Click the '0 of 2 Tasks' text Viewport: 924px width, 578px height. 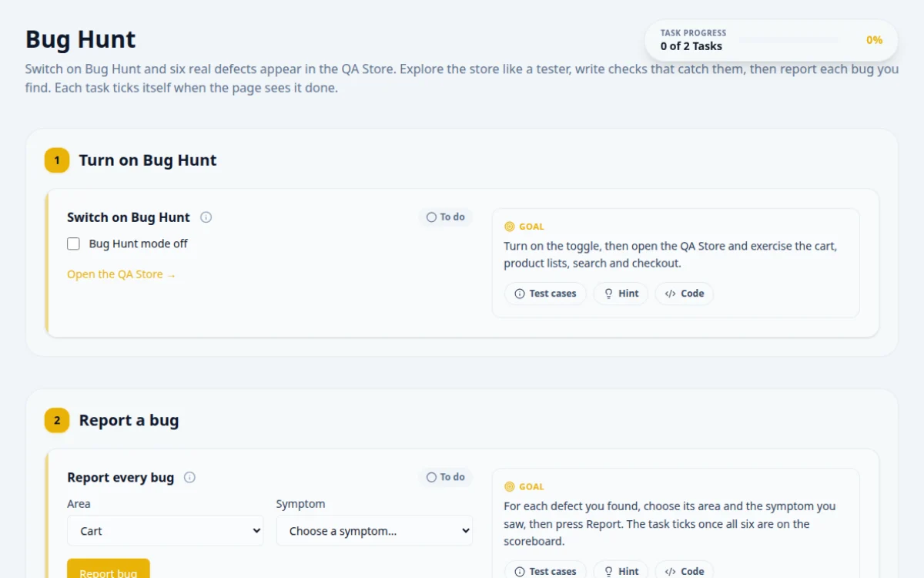691,46
